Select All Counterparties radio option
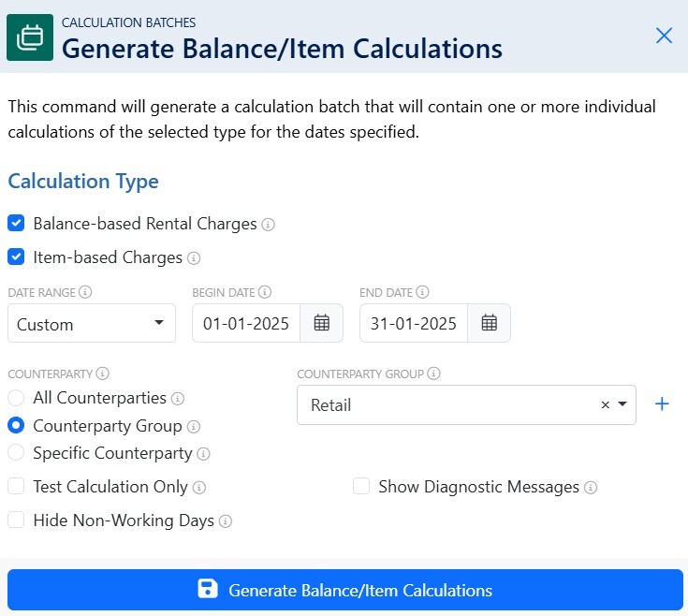The image size is (688, 616). pos(16,398)
